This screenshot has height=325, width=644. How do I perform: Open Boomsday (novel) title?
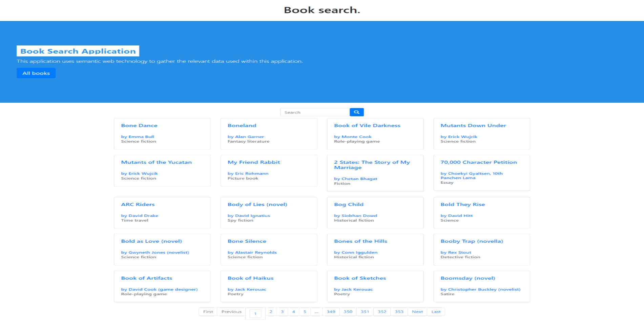(x=468, y=278)
